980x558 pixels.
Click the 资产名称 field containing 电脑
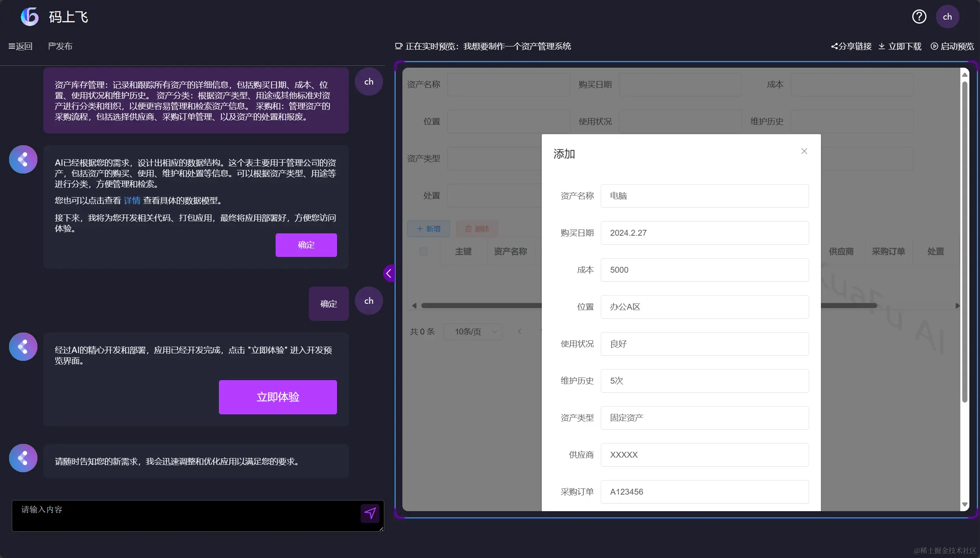pos(704,196)
